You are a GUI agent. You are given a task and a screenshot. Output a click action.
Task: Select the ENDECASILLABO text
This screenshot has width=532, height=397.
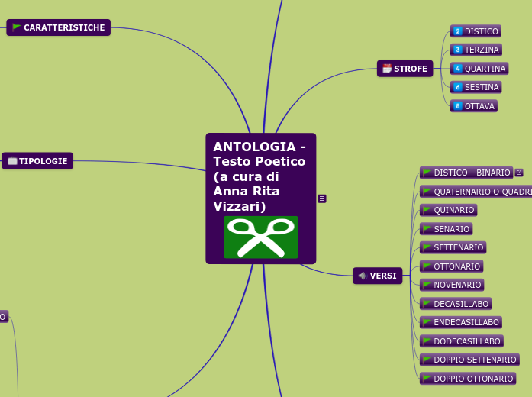coord(466,322)
